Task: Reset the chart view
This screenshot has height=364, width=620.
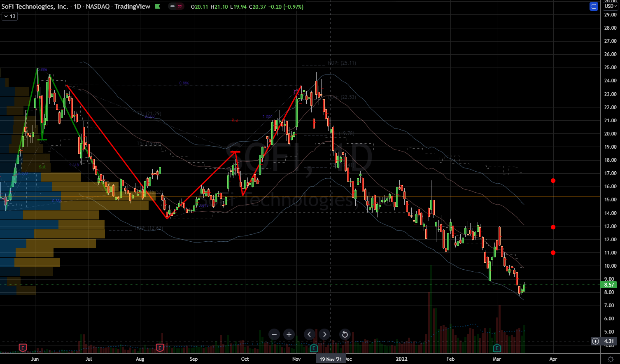Action: [x=345, y=334]
